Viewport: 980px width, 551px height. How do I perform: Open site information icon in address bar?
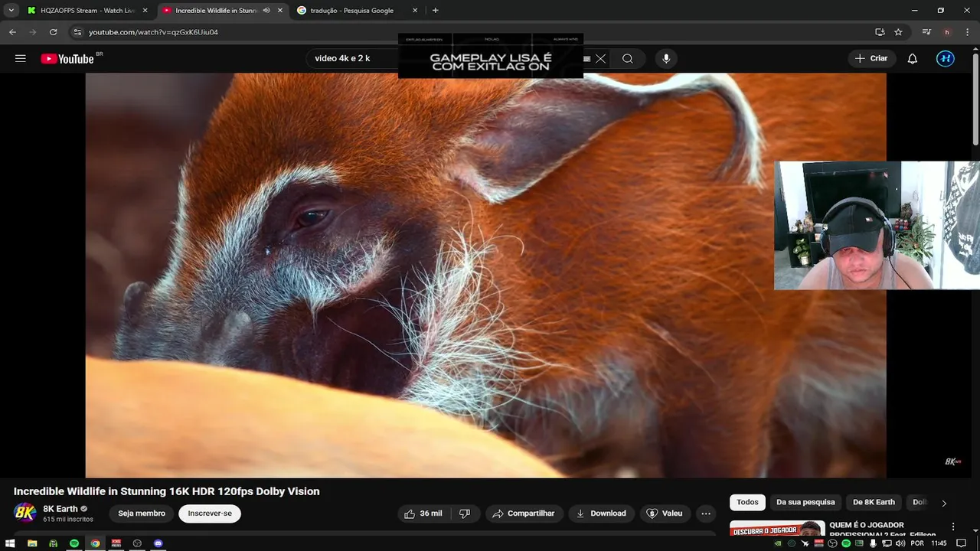click(77, 32)
